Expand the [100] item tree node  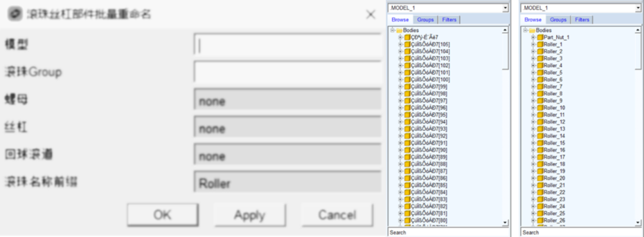[400, 80]
